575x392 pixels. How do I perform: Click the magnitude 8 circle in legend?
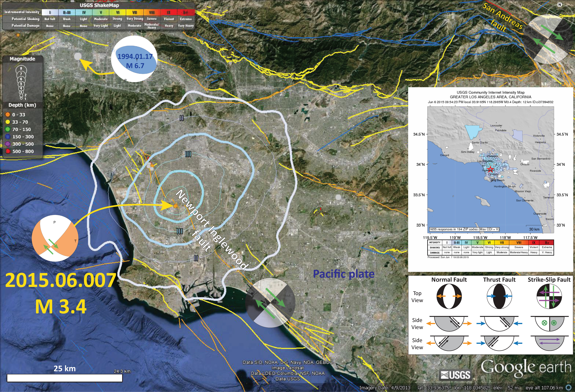tap(21, 69)
